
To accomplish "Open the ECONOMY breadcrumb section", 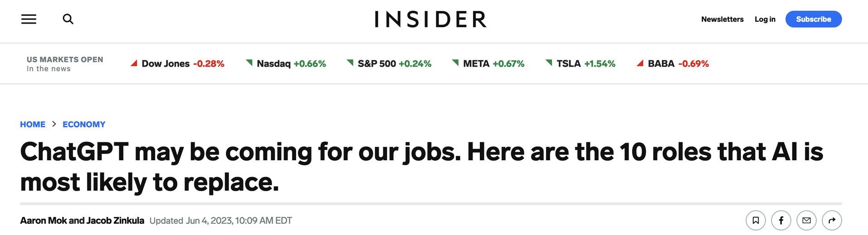I will click(x=84, y=124).
